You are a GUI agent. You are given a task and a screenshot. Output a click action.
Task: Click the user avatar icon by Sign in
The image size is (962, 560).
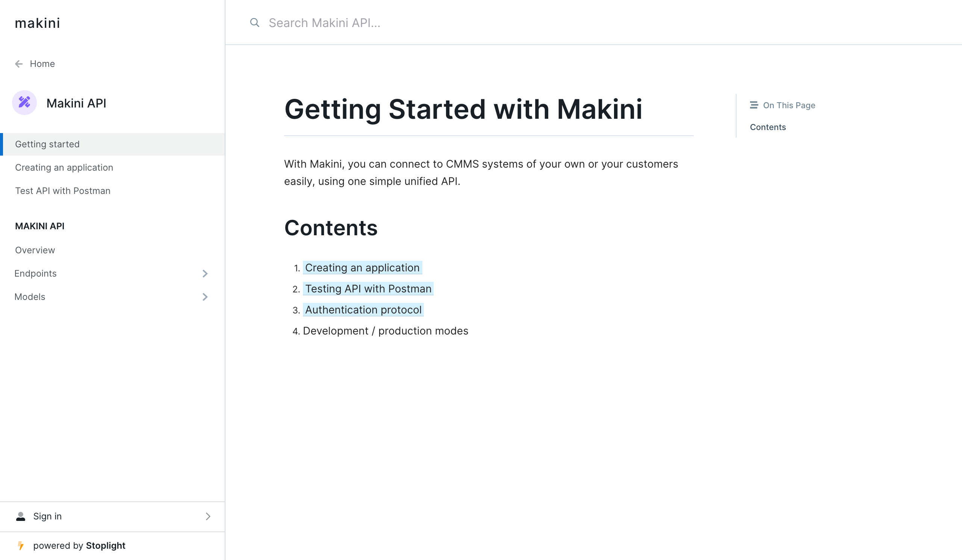coord(21,516)
